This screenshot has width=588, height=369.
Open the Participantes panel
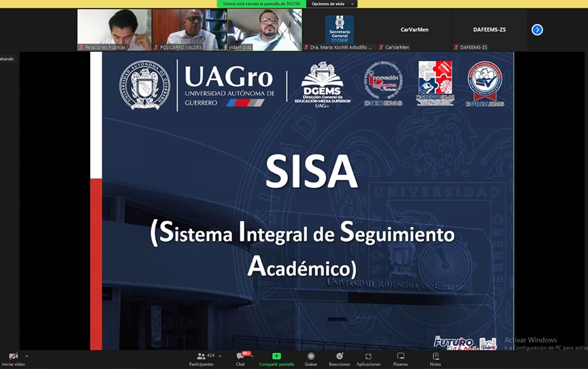[x=201, y=359]
